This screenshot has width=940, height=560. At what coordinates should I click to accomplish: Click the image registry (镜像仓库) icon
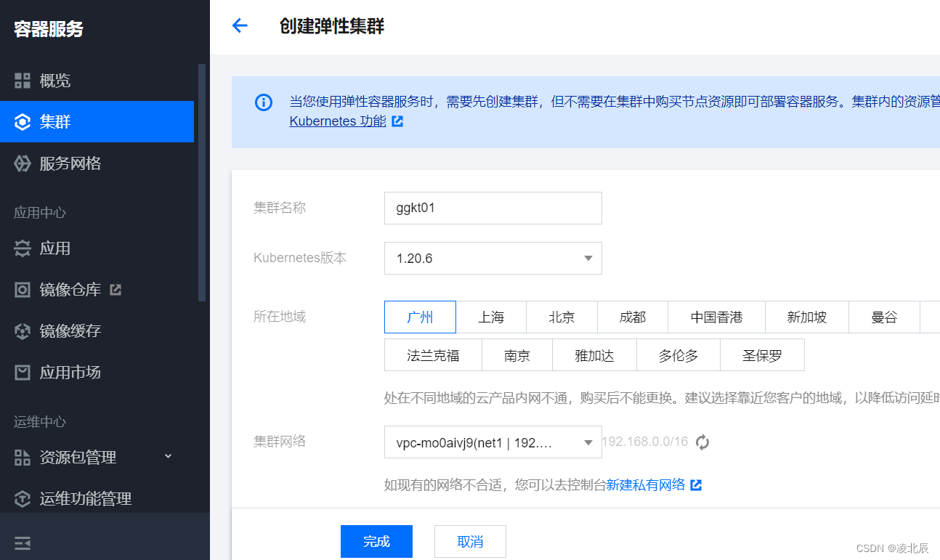[23, 290]
